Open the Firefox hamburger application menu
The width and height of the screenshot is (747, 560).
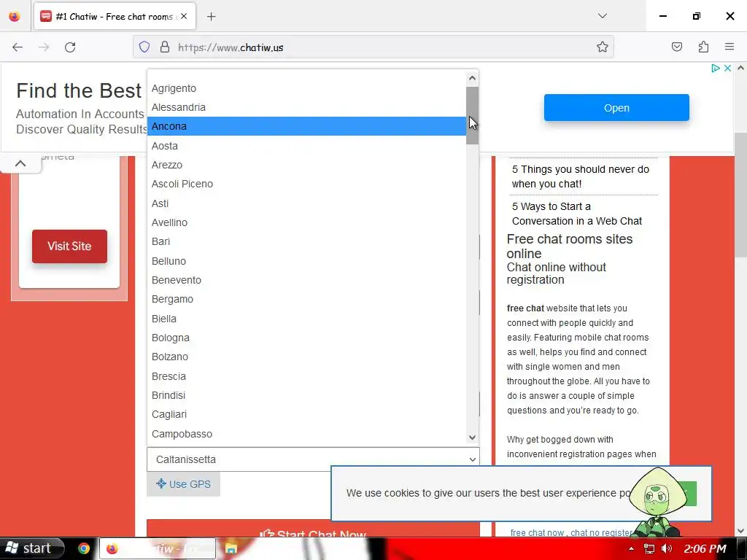point(729,47)
